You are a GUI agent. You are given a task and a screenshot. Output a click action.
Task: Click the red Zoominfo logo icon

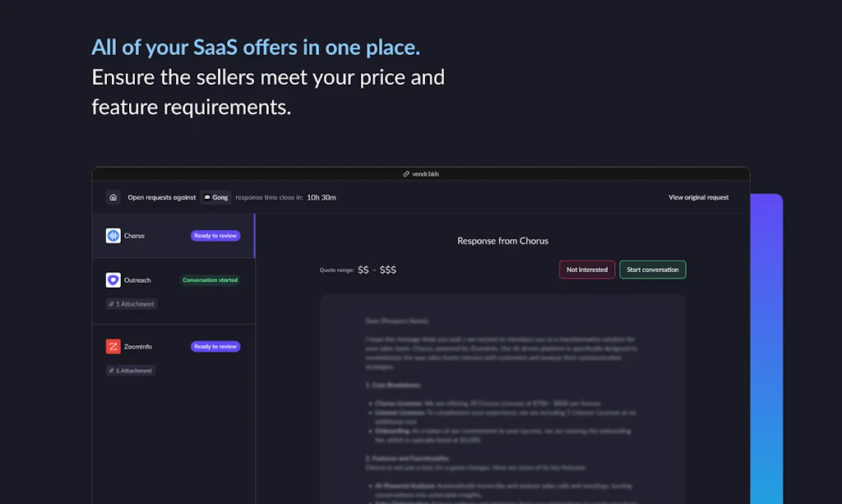[x=113, y=346]
